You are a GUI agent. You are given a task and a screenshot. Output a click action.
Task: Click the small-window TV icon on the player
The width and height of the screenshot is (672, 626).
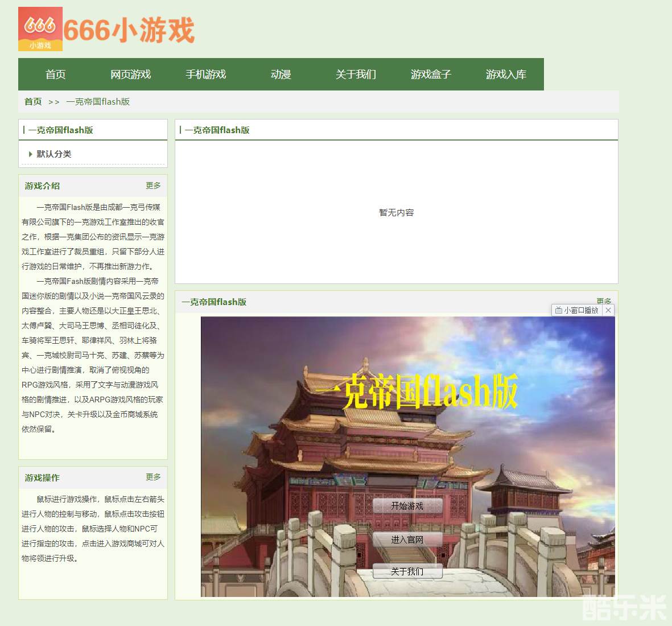(559, 310)
